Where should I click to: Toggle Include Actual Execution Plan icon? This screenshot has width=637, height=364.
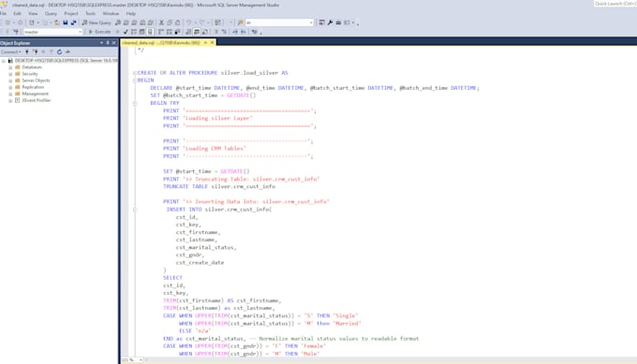point(161,32)
